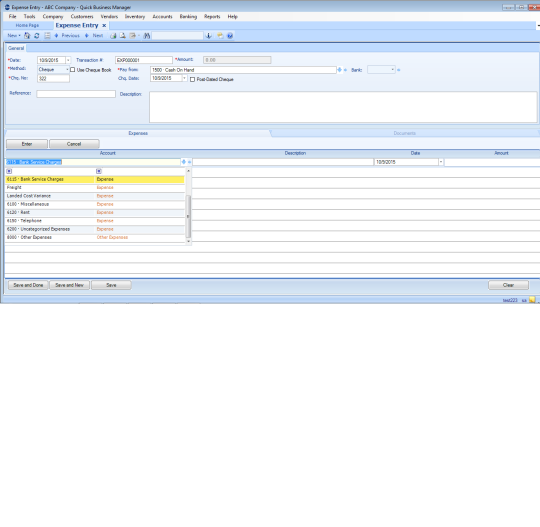Open the help icon in the toolbar
Viewport: 540px width, 527px height.
tap(230, 35)
